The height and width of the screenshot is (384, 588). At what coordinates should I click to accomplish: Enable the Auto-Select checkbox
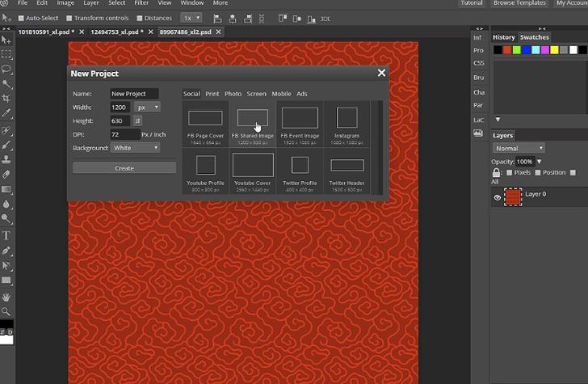click(x=21, y=18)
